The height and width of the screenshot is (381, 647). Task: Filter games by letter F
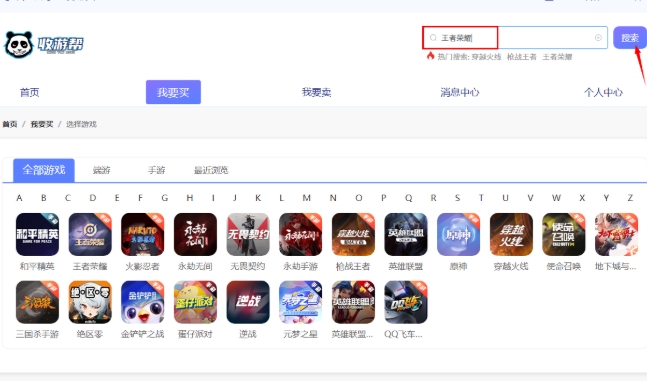click(140, 198)
